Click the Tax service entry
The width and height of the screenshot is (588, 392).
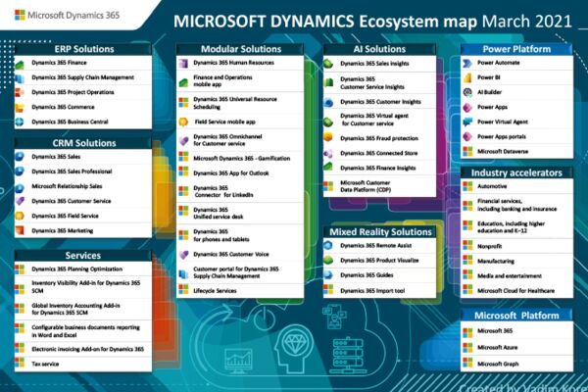click(83, 364)
